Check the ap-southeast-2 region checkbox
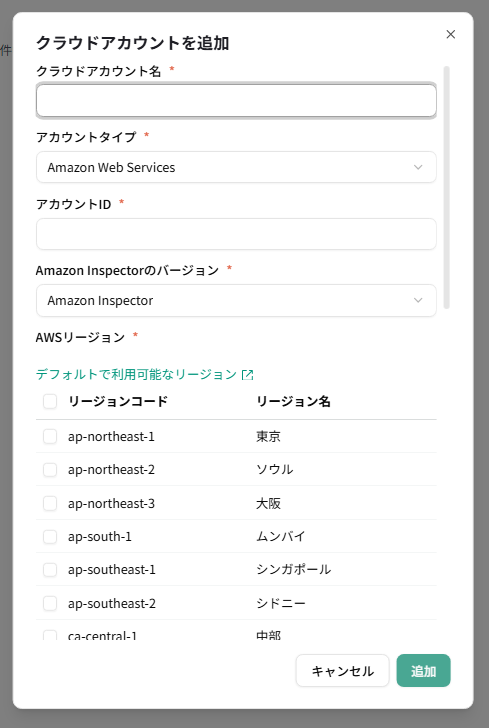 pyautogui.click(x=50, y=604)
